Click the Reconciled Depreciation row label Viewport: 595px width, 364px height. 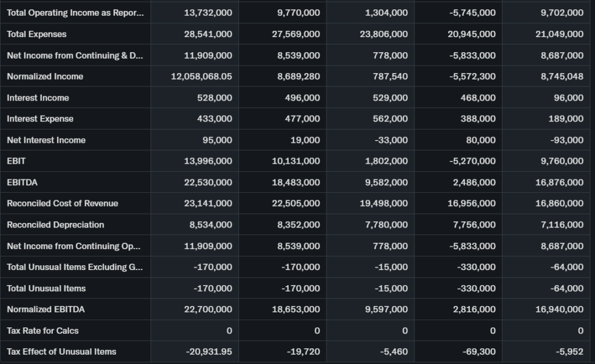(x=55, y=225)
